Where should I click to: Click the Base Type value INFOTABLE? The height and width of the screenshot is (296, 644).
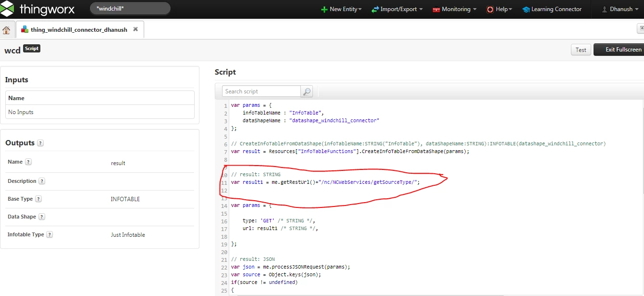coord(125,199)
